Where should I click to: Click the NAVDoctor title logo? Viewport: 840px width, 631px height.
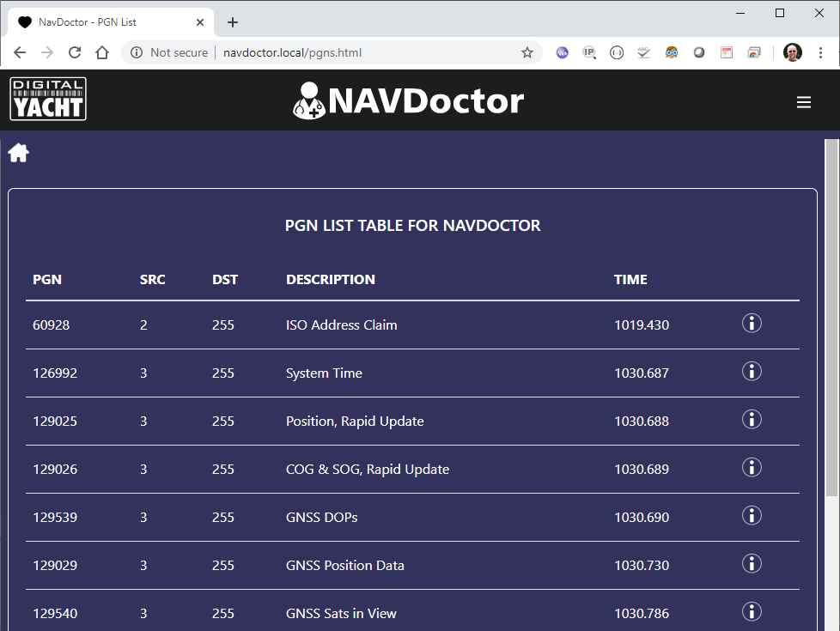coord(408,100)
